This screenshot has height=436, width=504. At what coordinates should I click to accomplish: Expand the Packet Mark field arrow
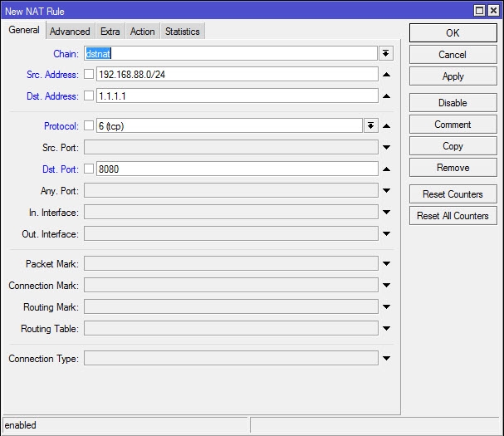point(386,264)
